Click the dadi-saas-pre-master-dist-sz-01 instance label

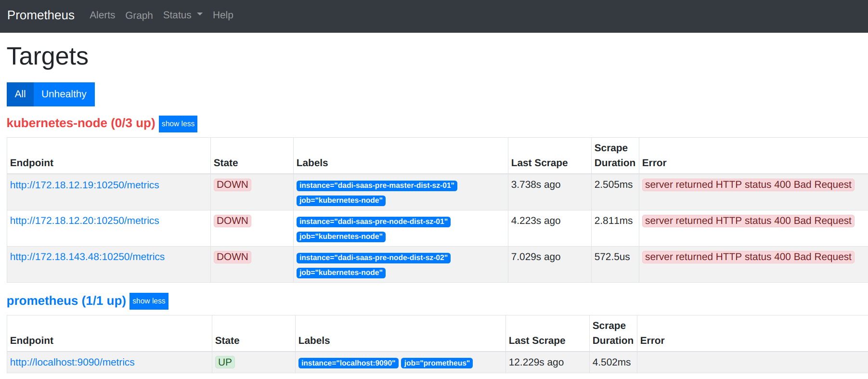376,185
